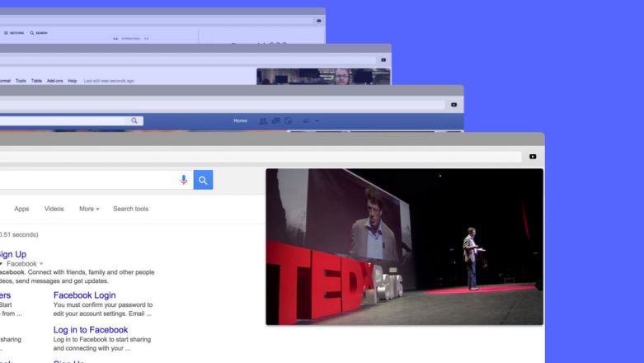This screenshot has height=363, width=644.
Task: Click the extension icon in the Docs window
Action: coord(383,60)
